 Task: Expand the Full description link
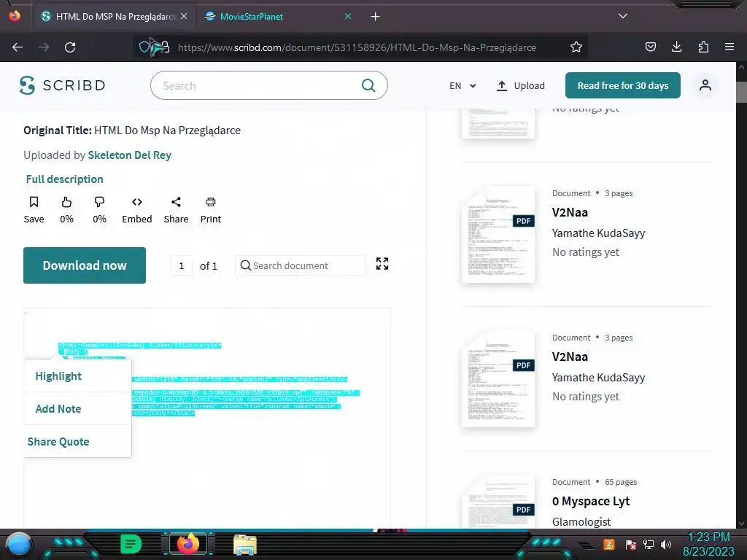[64, 179]
